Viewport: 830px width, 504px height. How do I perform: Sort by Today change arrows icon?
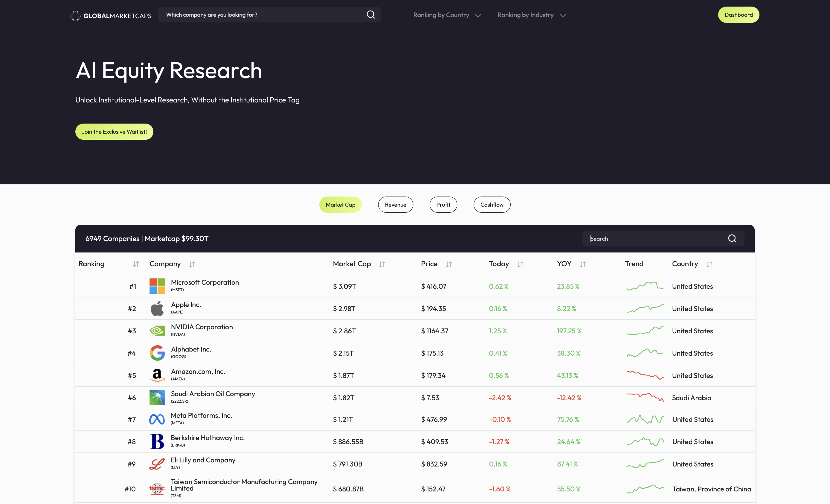pos(520,265)
